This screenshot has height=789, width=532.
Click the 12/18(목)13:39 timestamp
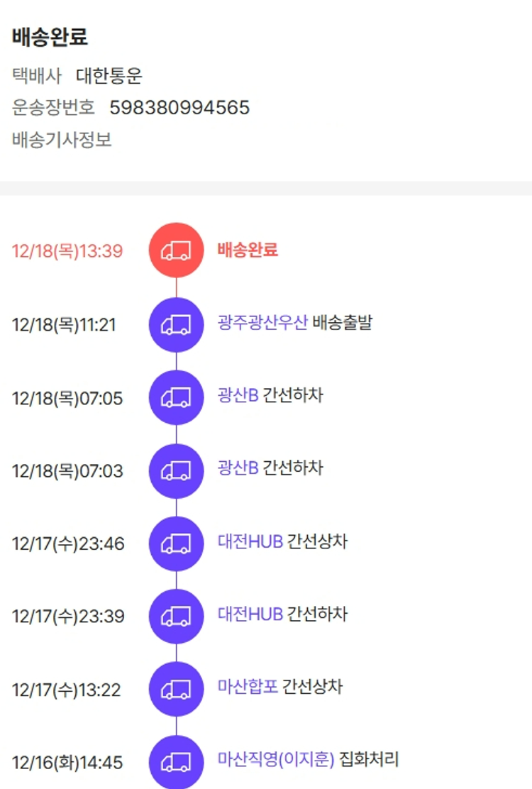pyautogui.click(x=67, y=251)
